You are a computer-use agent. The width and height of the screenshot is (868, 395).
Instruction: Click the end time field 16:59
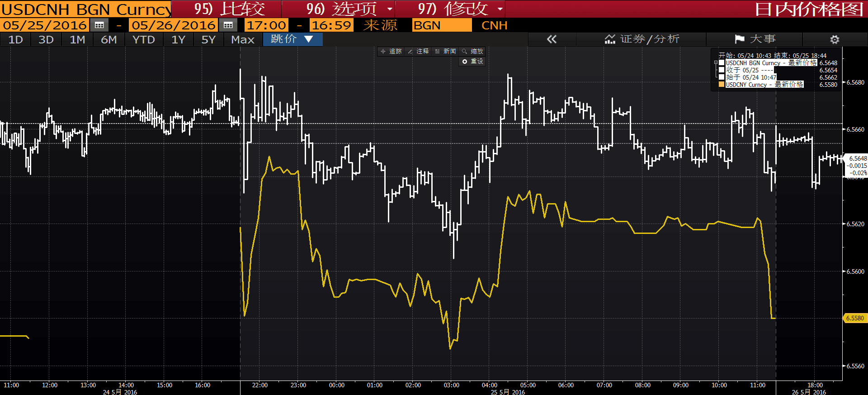pyautogui.click(x=331, y=25)
